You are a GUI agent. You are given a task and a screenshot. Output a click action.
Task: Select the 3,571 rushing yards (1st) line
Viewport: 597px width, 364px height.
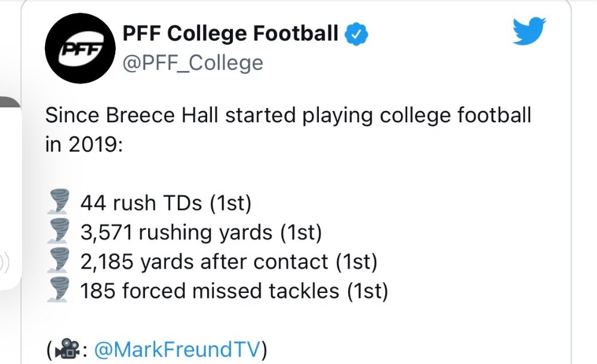tap(201, 232)
